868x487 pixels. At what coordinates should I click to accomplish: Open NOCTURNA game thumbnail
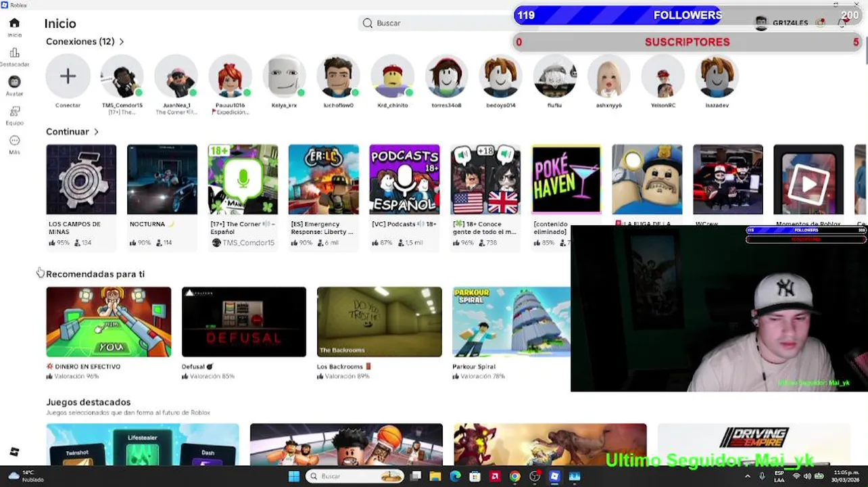coord(162,179)
